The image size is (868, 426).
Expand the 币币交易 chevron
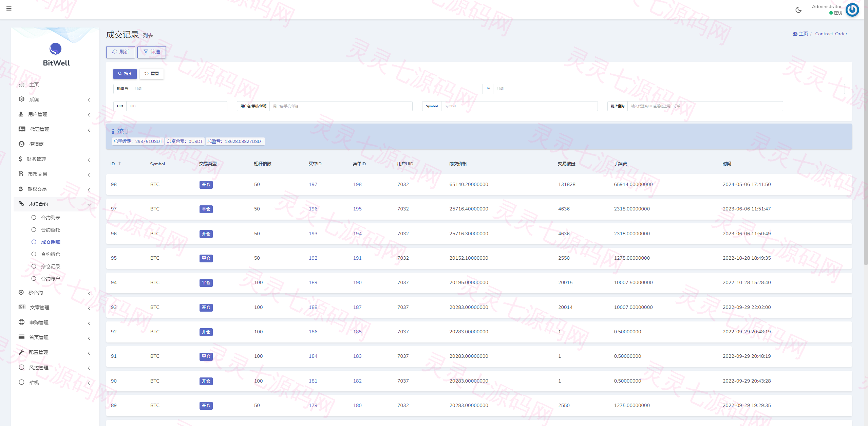89,174
